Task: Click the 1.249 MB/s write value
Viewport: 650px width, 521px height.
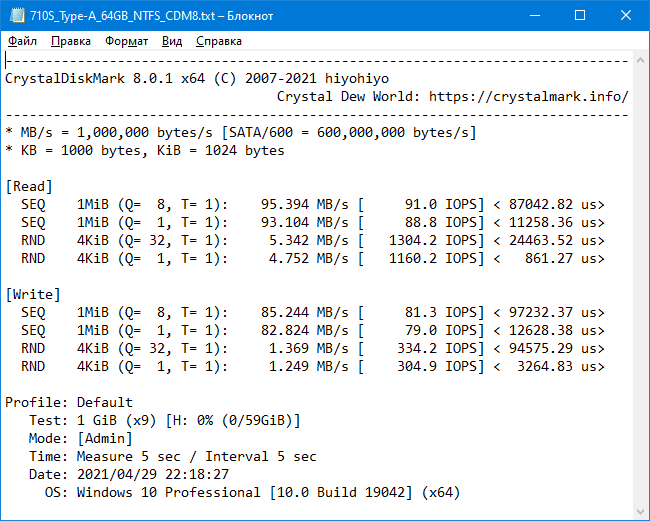Action: (309, 366)
